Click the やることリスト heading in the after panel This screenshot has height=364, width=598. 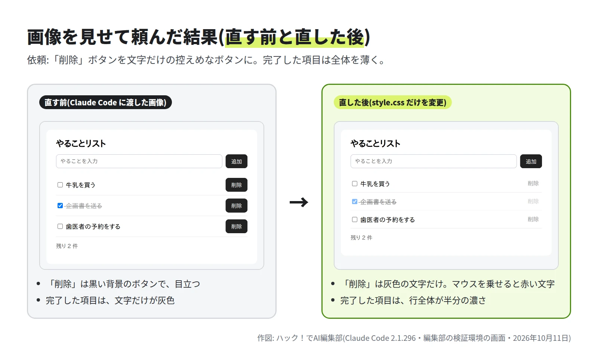click(376, 144)
